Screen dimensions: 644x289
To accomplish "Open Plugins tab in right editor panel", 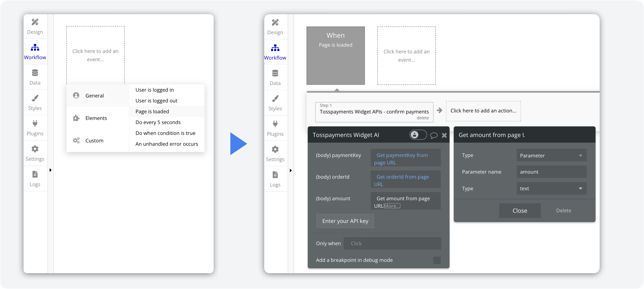I will tap(275, 128).
